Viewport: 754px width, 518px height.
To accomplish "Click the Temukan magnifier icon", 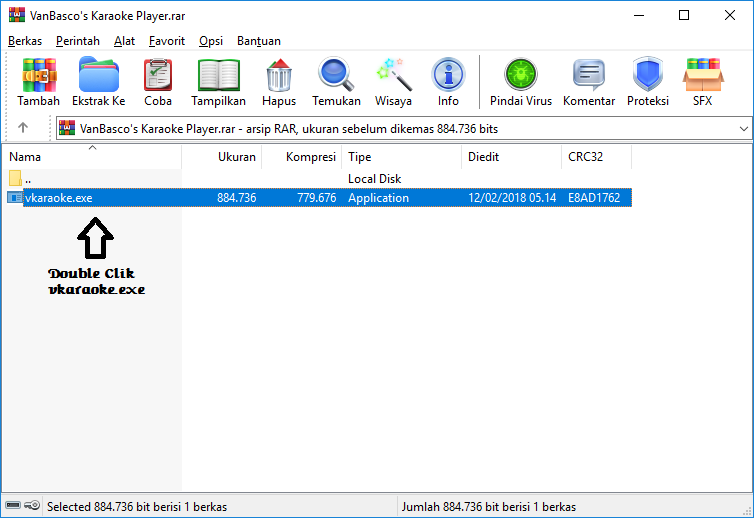I will pyautogui.click(x=336, y=75).
